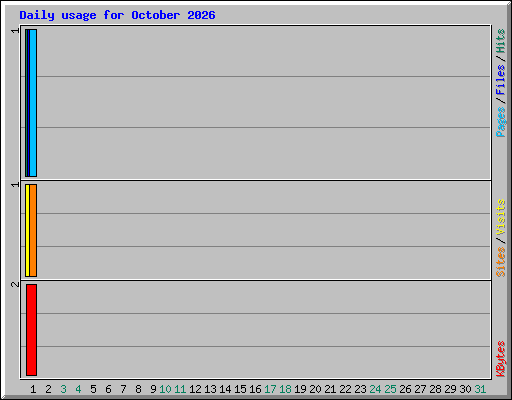Select the yellow Visits bar for day 1
This screenshot has width=512, height=400.
[x=27, y=230]
